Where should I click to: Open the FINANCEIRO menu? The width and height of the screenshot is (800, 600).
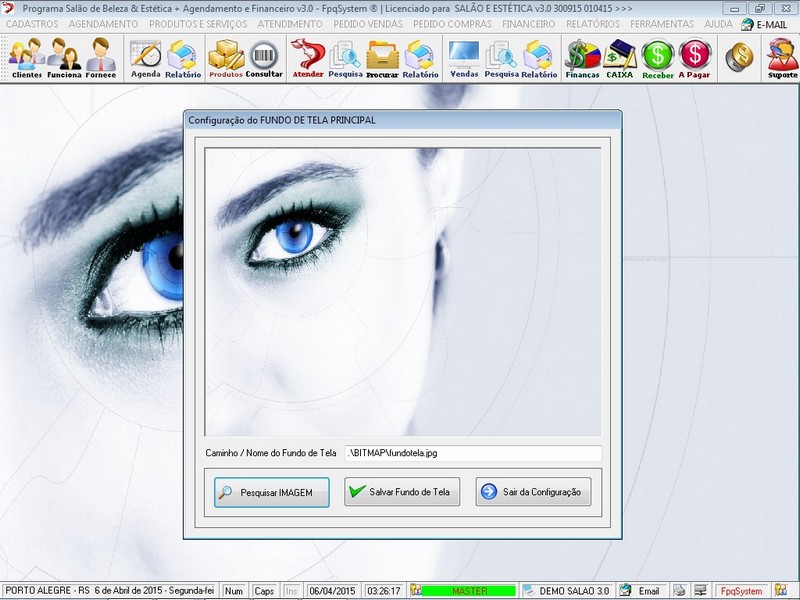[529, 24]
